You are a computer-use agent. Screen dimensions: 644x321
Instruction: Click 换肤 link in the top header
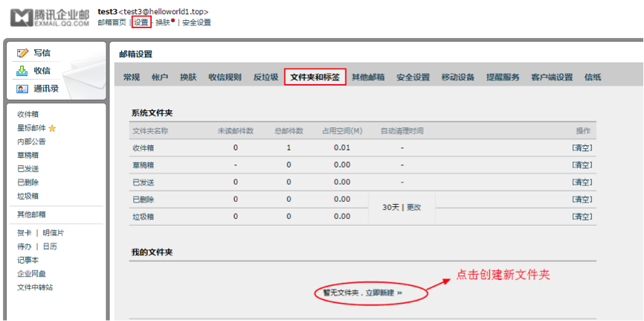pos(162,22)
